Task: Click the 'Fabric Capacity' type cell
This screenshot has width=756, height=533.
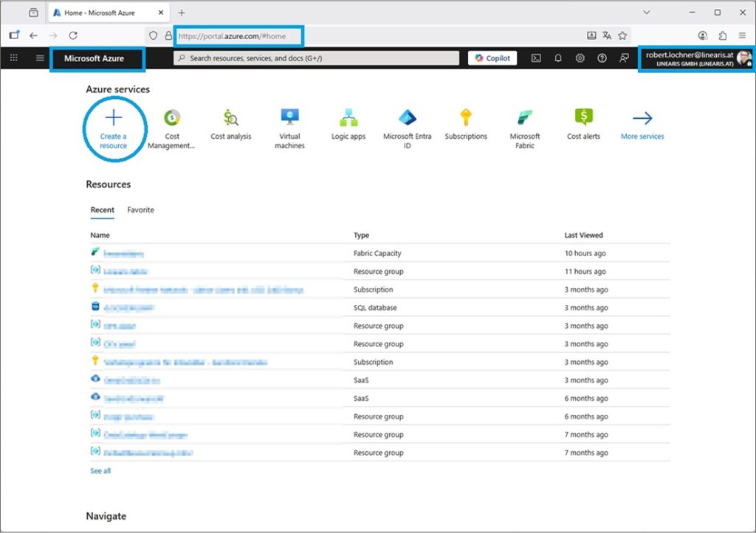Action: pos(377,253)
